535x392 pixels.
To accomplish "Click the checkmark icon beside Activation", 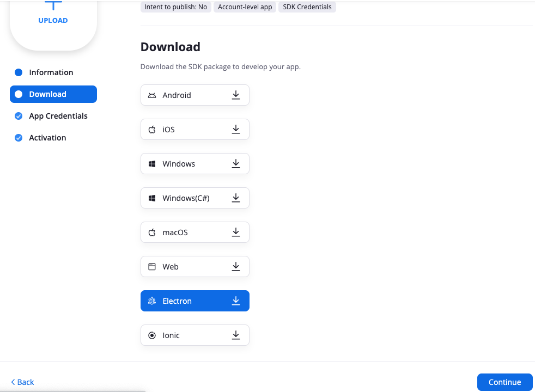I will [19, 138].
